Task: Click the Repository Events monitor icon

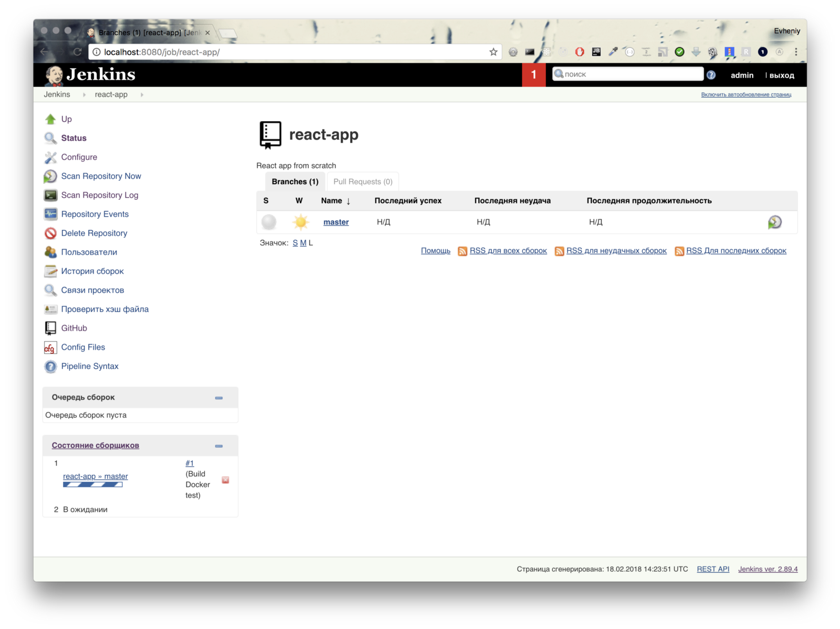Action: point(50,214)
